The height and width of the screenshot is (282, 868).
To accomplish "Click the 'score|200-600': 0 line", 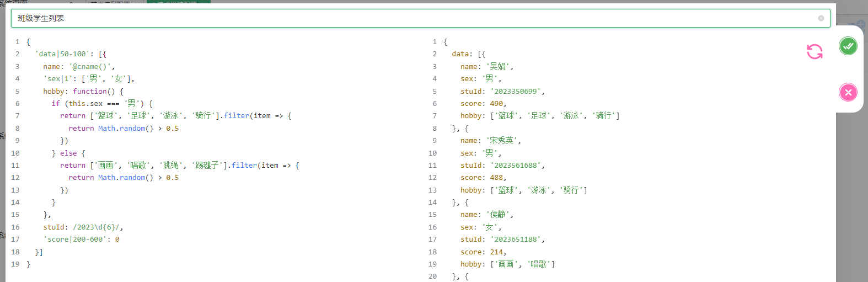I will coord(82,240).
